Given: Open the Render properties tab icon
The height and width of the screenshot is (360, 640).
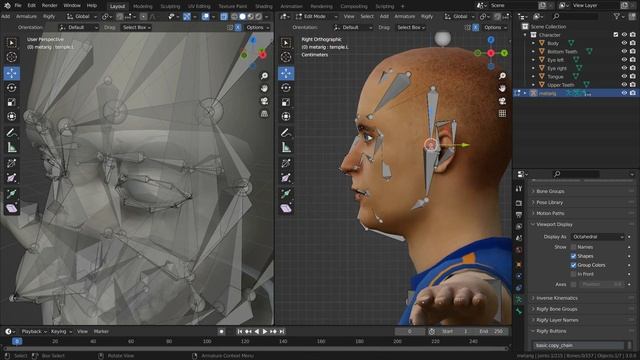Looking at the screenshot, I should [x=519, y=203].
